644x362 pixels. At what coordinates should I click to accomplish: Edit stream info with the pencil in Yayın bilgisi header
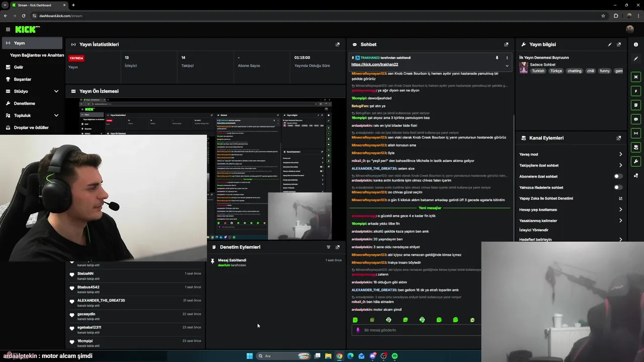[610, 44]
